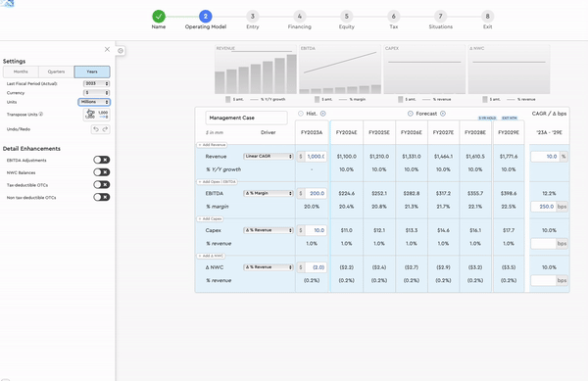Open EBITDA driver Δ % Margin dropdown
This screenshot has width=588, height=381.
tap(269, 193)
